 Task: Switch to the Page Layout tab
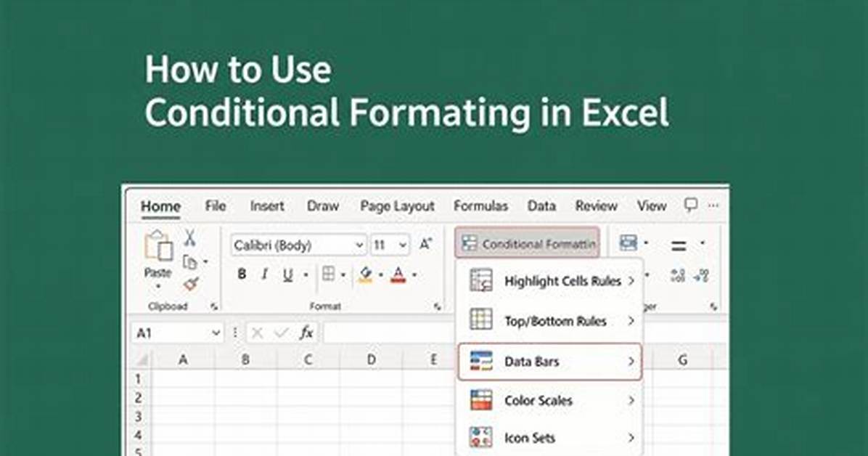click(397, 206)
